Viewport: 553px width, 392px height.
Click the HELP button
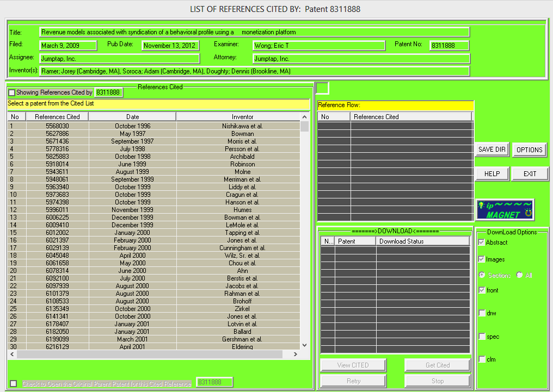(x=492, y=174)
